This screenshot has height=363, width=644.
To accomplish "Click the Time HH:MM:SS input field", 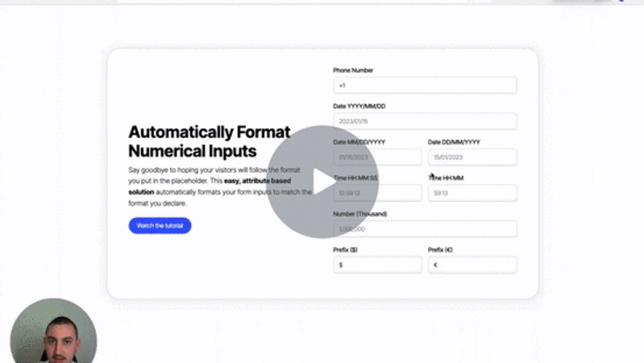I will tap(377, 193).
